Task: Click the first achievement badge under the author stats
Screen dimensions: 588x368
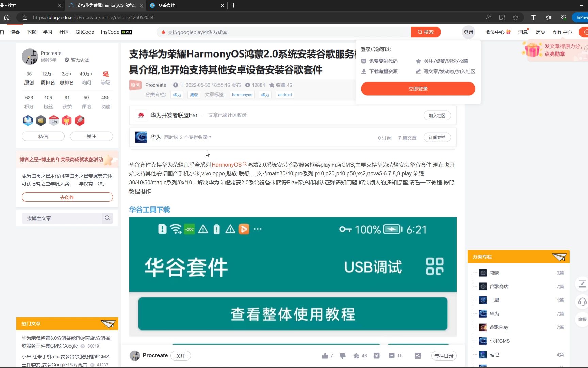Action: coord(28,120)
